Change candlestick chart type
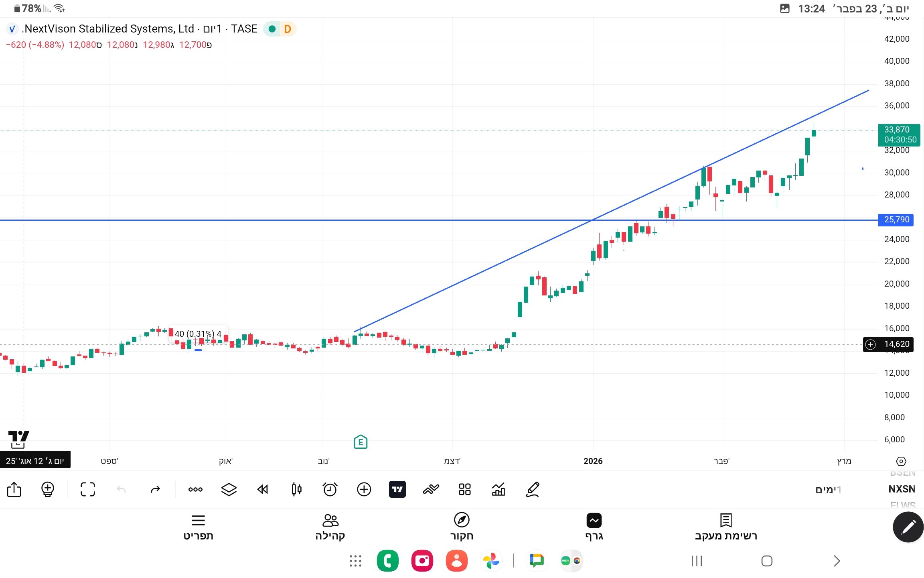 coord(296,489)
